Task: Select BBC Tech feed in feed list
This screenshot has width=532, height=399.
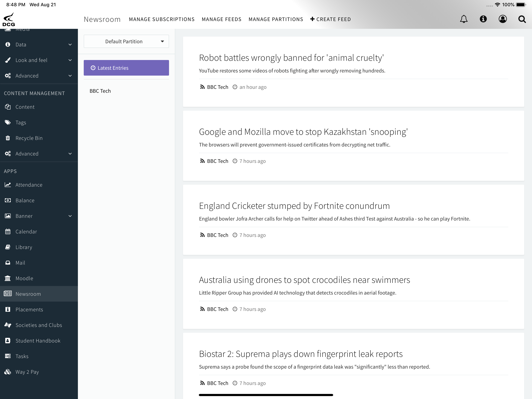Action: (x=100, y=91)
